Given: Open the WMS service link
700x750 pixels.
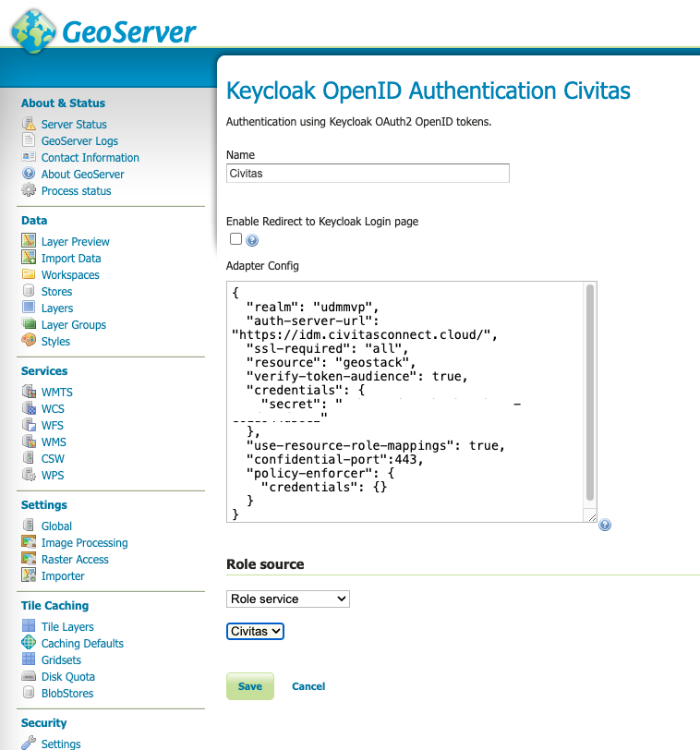Looking at the screenshot, I should pos(54,442).
